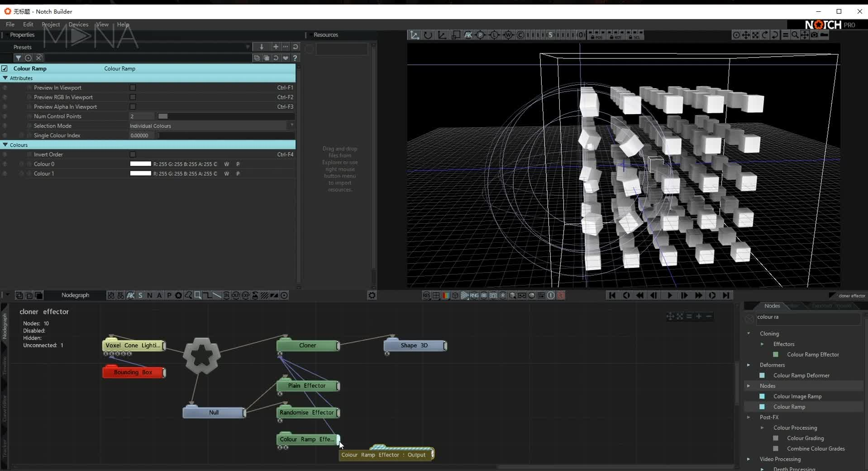Open the Devices menu
This screenshot has width=868, height=471.
pyautogui.click(x=78, y=24)
